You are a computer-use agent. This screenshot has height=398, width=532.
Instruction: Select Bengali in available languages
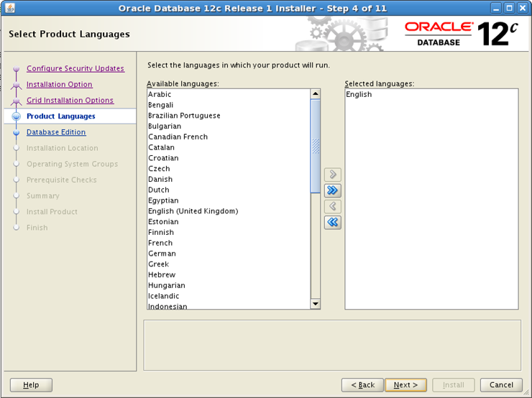[x=229, y=105]
